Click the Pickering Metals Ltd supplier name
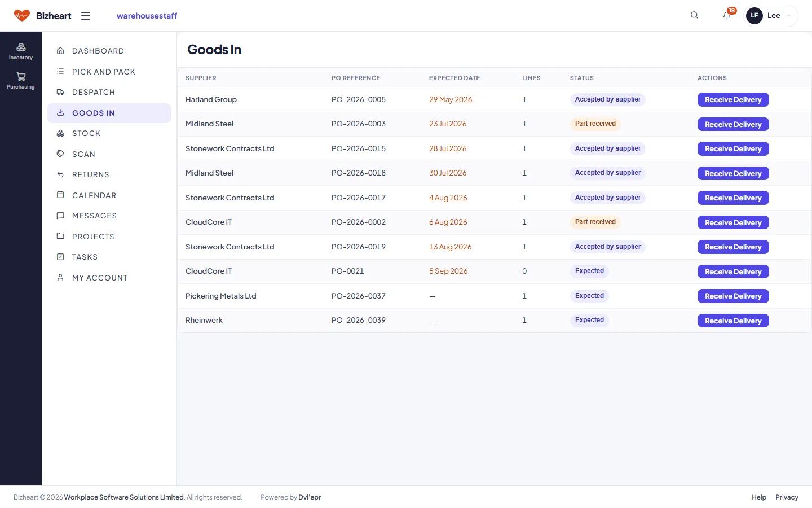This screenshot has height=508, width=812. [221, 296]
